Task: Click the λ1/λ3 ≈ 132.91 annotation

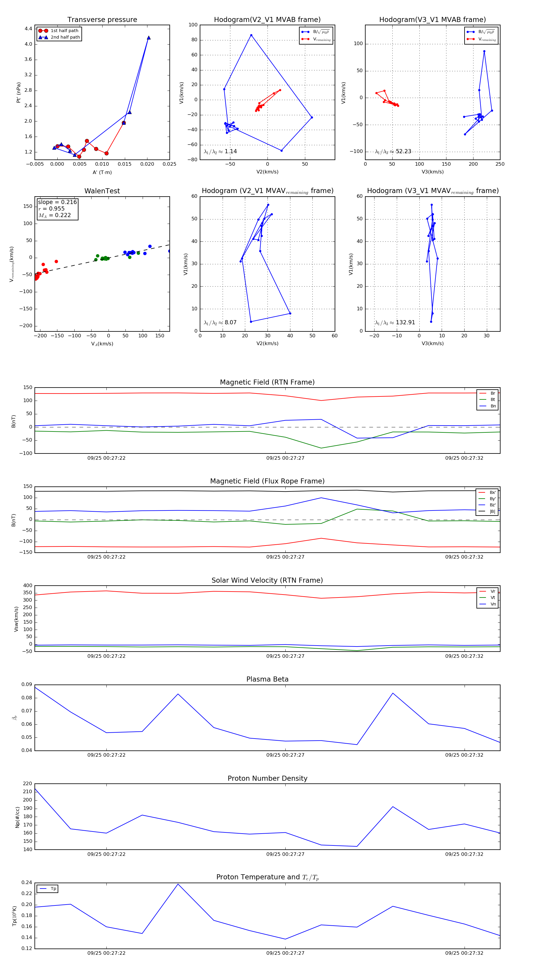Action: (395, 323)
